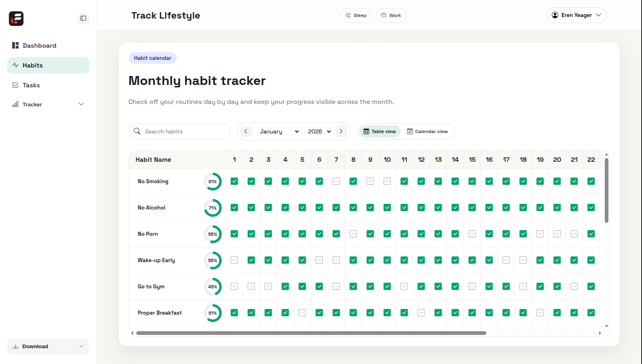Open the Eren Yeager account menu
The width and height of the screenshot is (642, 364).
[x=577, y=15]
